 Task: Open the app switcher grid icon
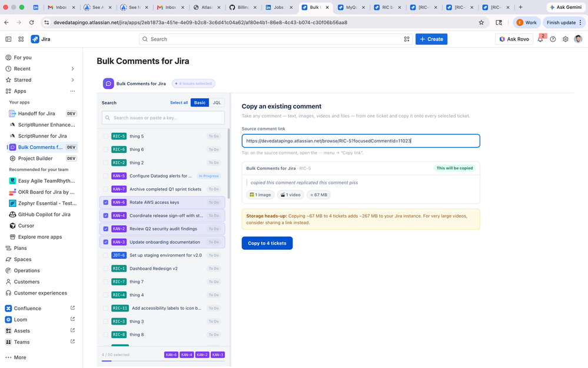(21, 39)
